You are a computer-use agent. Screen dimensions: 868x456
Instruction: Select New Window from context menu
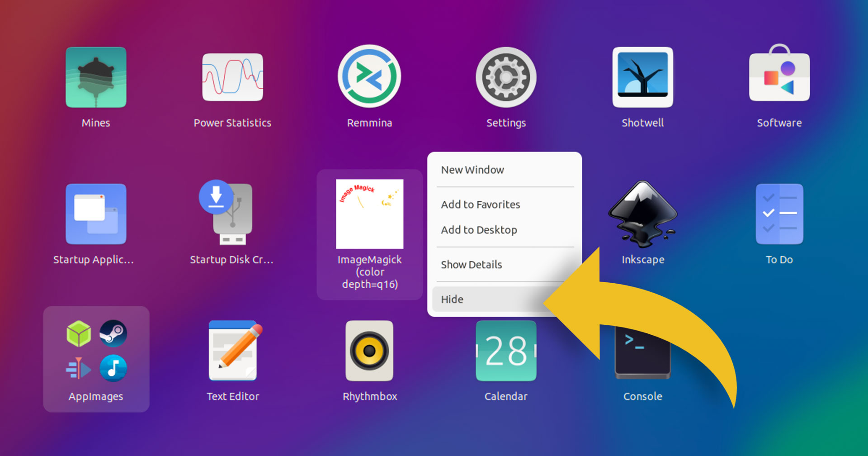[x=505, y=170]
